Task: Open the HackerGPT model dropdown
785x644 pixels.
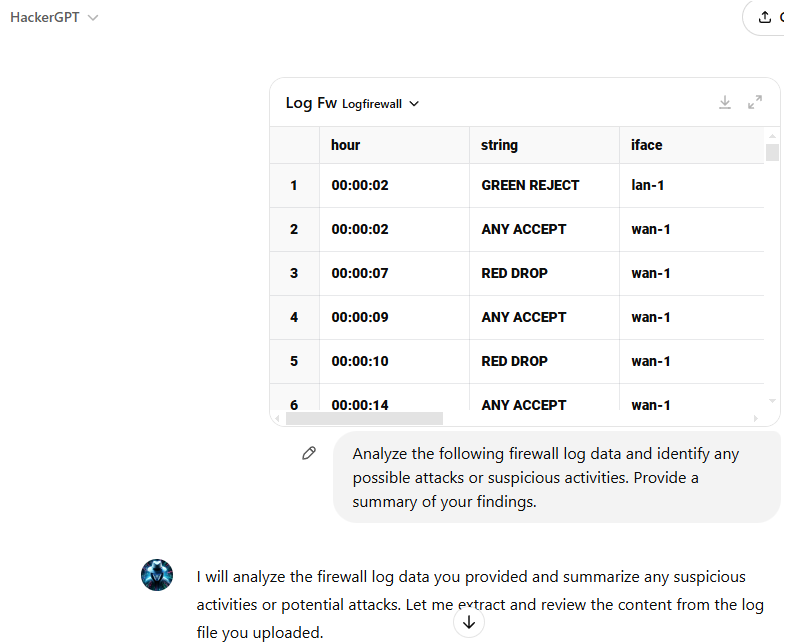Action: tap(54, 17)
